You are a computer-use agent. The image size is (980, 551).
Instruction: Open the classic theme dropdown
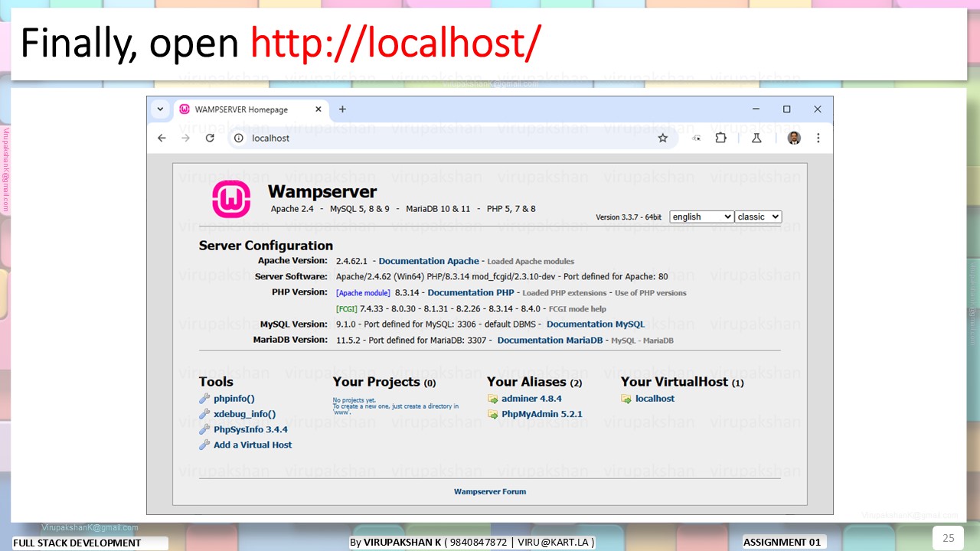tap(758, 217)
